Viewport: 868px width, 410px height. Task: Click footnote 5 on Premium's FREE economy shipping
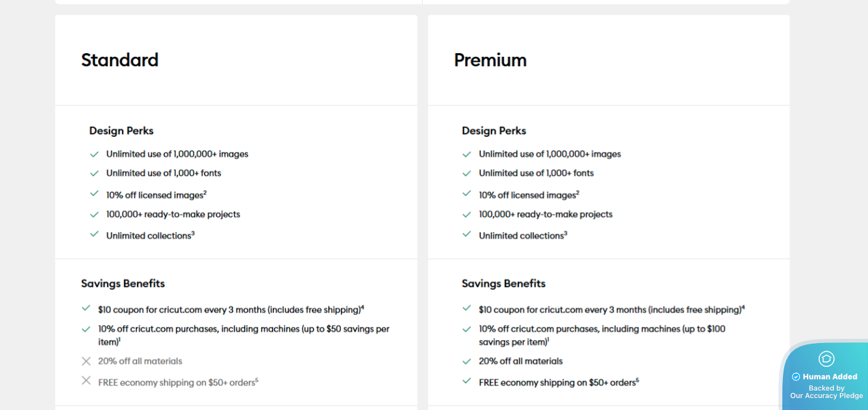[x=637, y=379]
